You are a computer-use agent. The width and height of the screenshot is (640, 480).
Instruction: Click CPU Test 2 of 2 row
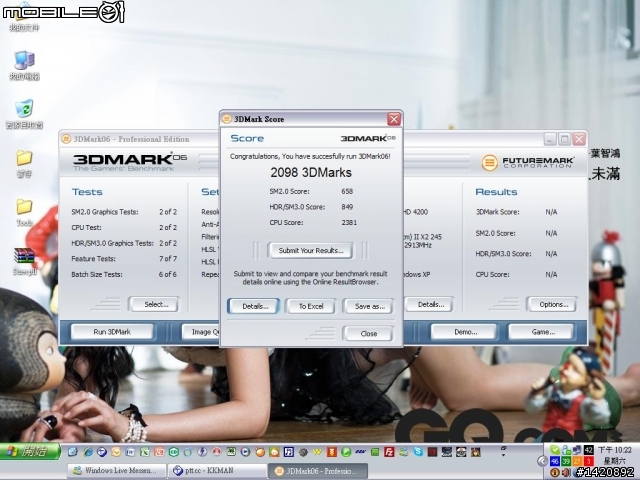pos(124,227)
